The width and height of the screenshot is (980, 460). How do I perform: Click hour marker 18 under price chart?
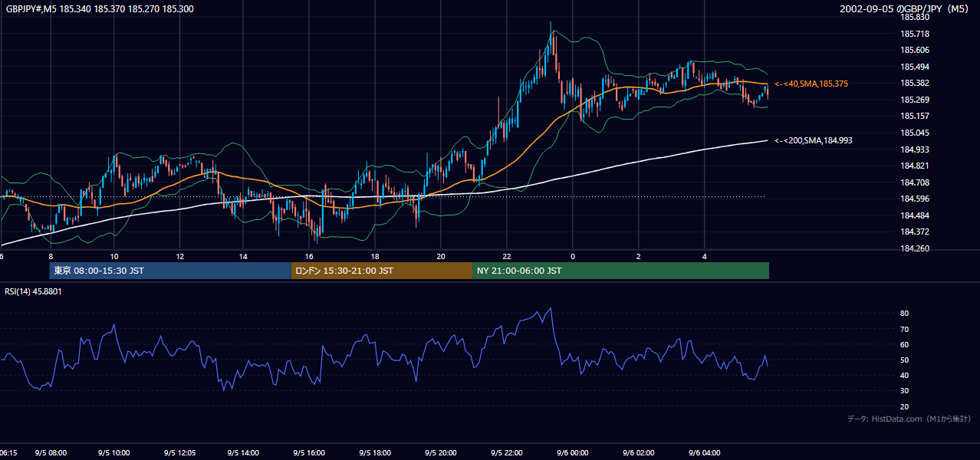click(374, 256)
